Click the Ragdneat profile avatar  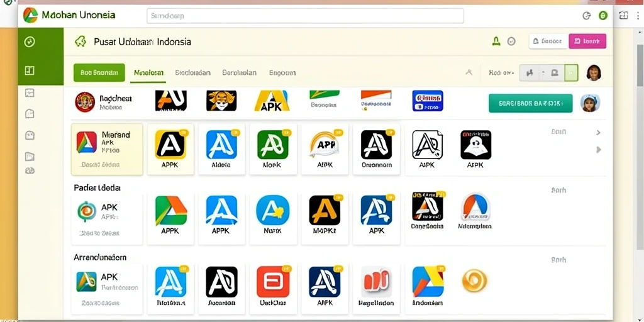point(85,102)
